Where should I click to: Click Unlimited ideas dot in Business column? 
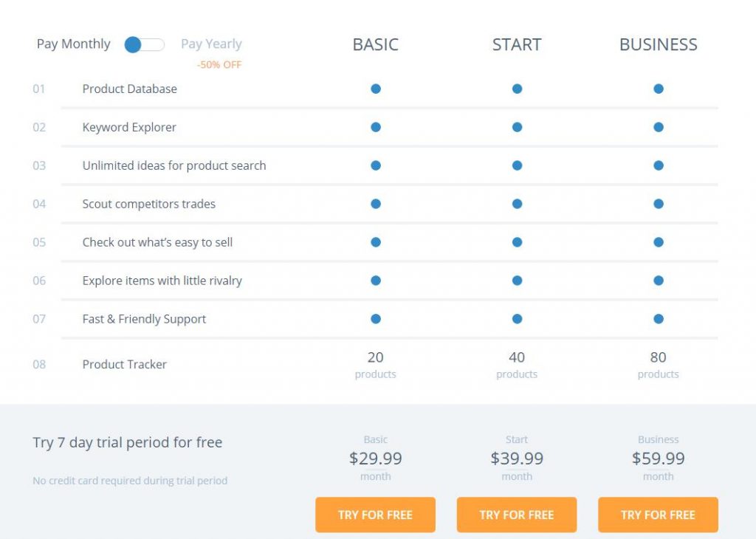click(659, 165)
